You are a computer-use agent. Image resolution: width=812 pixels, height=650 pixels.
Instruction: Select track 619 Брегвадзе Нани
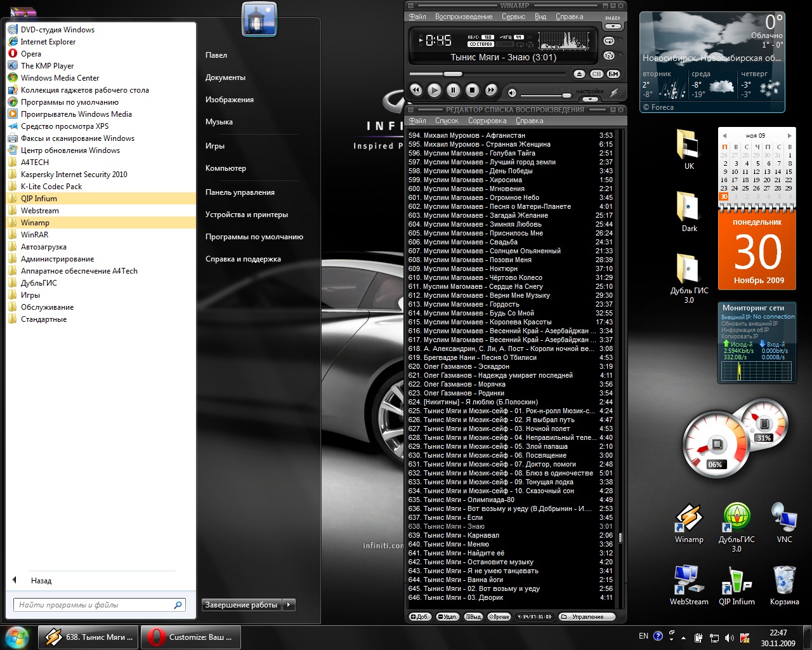tap(511, 357)
